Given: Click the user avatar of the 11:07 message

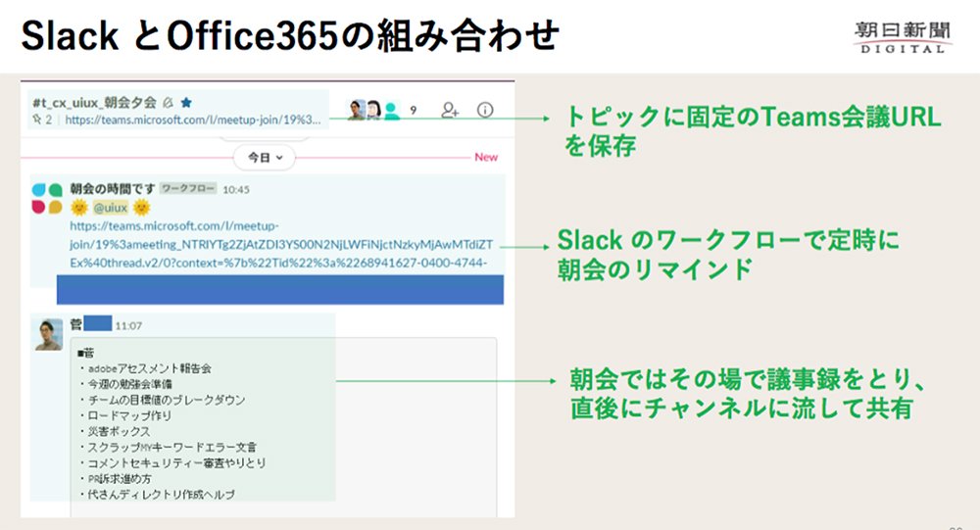Looking at the screenshot, I should pos(48,334).
